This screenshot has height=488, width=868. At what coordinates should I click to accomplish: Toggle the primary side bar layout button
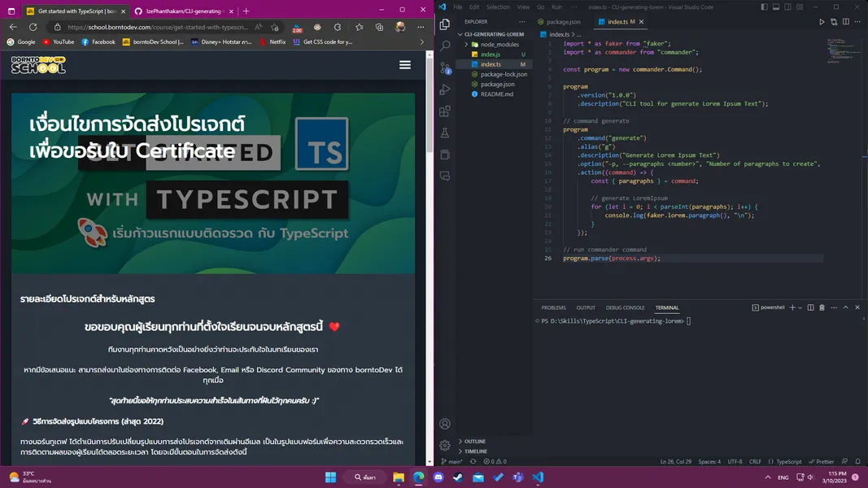pyautogui.click(x=762, y=7)
